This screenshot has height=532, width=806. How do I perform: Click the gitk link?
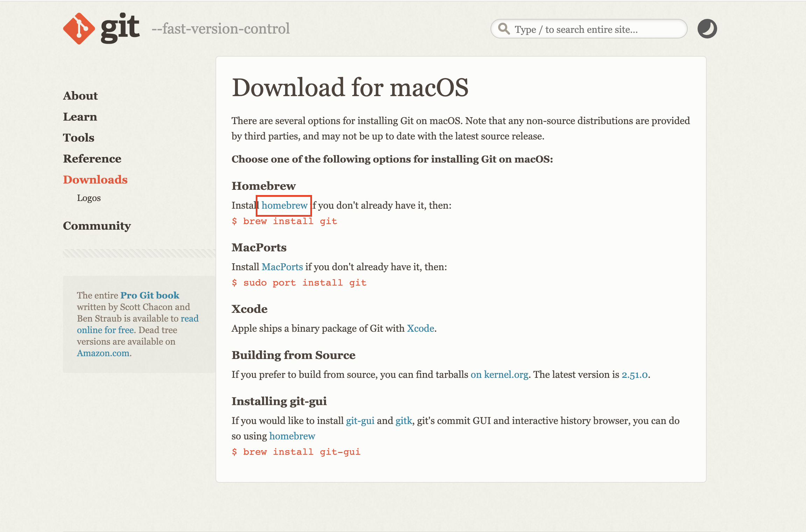click(x=404, y=421)
